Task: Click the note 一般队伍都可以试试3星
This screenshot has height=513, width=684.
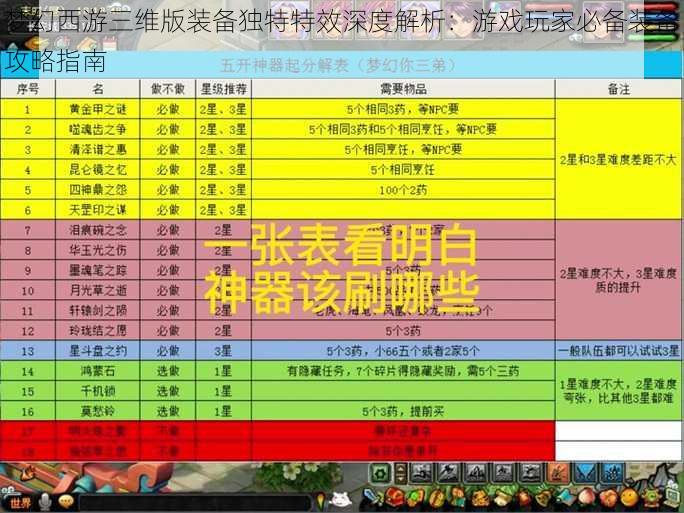Action: (x=619, y=351)
